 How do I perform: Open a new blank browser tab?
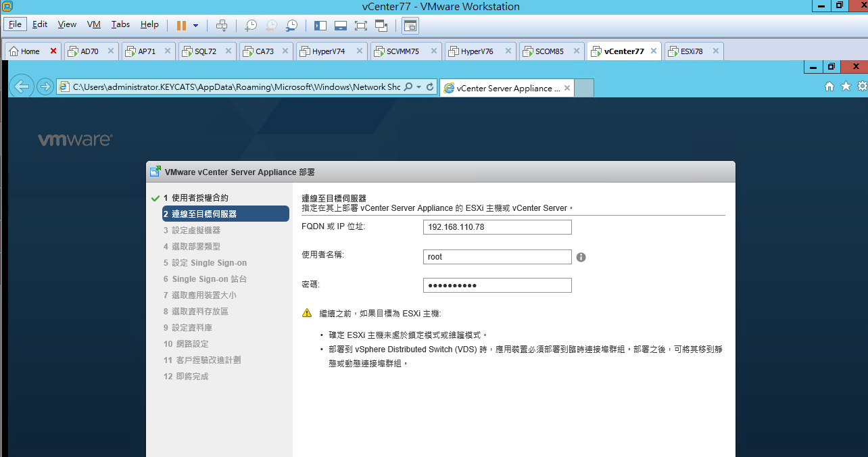pyautogui.click(x=584, y=88)
